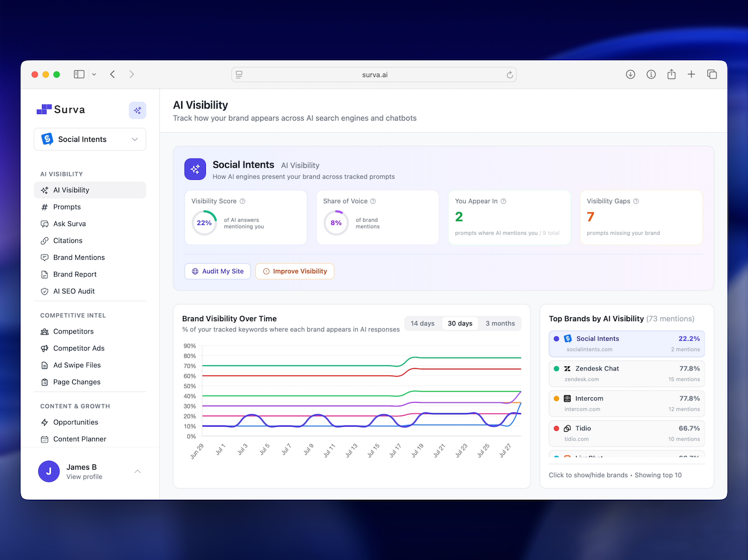Screen dimensions: 748x560
Task: Show tab overview icon
Action: pyautogui.click(x=712, y=74)
